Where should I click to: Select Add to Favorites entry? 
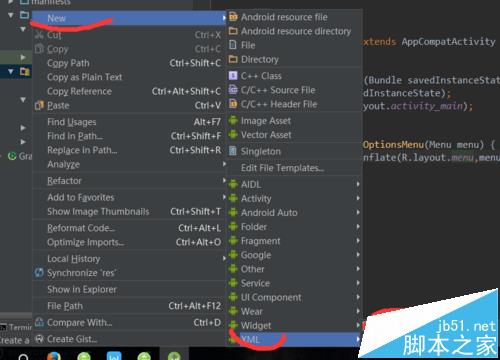[x=129, y=197]
